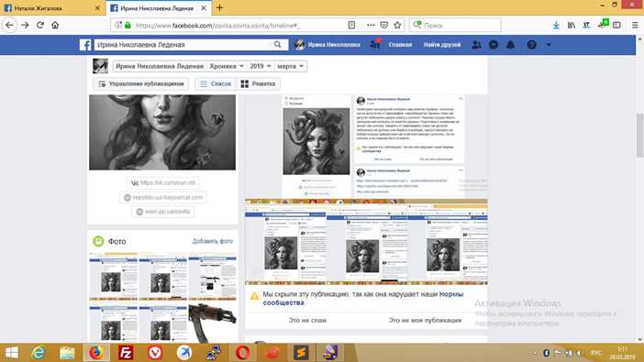
Task: Open the pp.ua website link
Action: coord(163,212)
